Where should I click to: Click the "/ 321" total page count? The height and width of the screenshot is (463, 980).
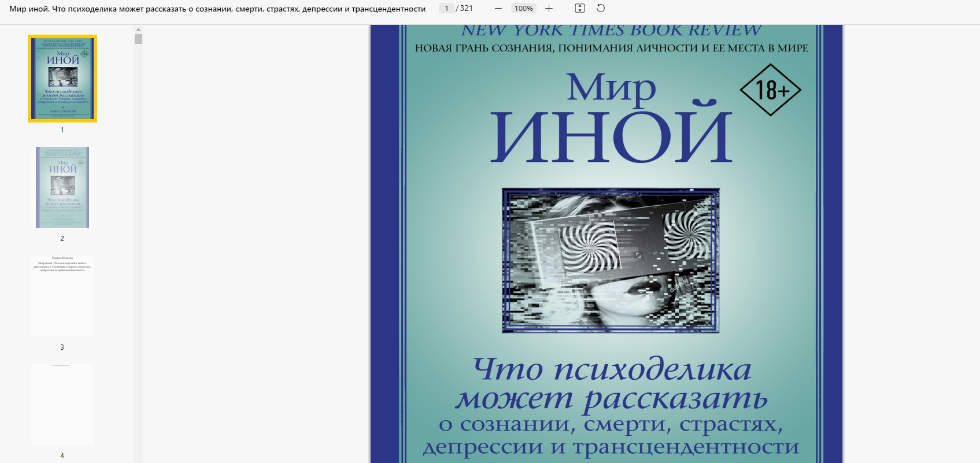[x=464, y=9]
